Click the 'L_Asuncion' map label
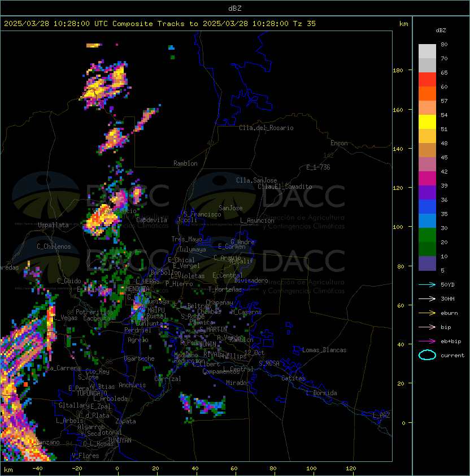Image resolution: width=470 pixels, height=476 pixels. (x=257, y=220)
